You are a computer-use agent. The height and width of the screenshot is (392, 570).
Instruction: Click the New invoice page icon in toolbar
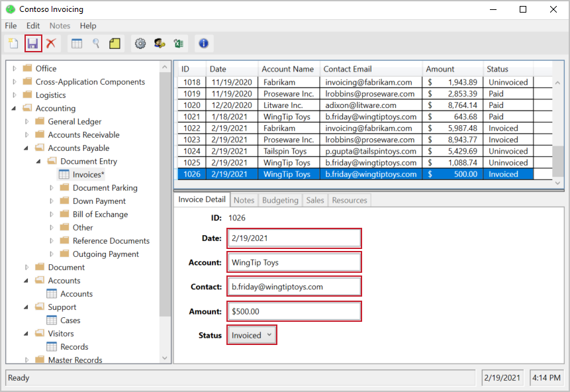coord(13,44)
